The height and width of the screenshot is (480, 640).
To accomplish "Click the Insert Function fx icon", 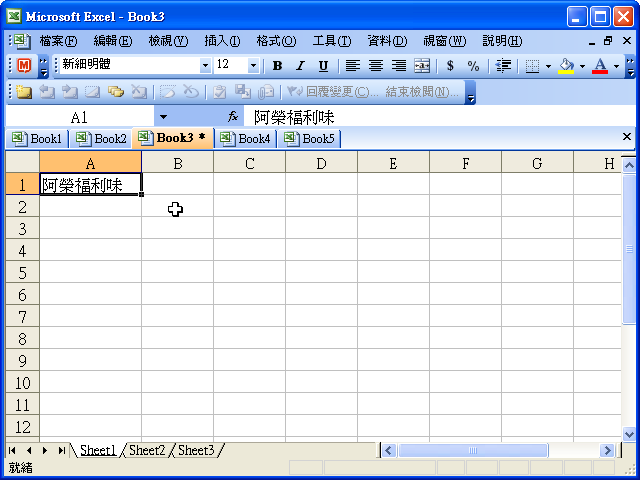I will 233,117.
